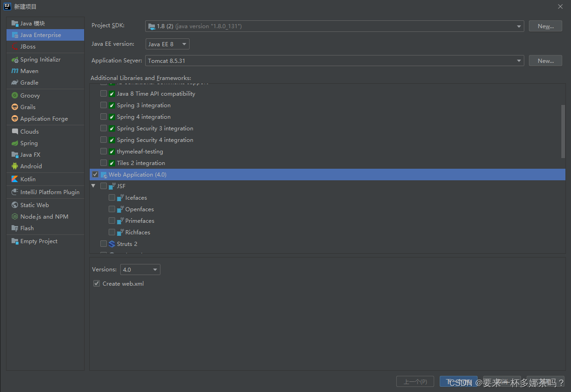571x392 pixels.
Task: Check the thymeleaf-testing box
Action: coord(104,151)
